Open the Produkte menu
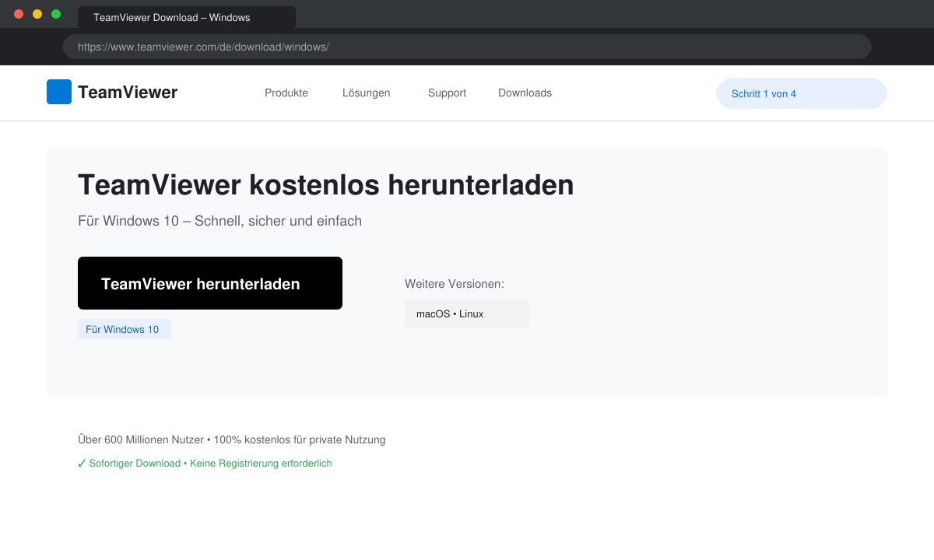 (286, 93)
